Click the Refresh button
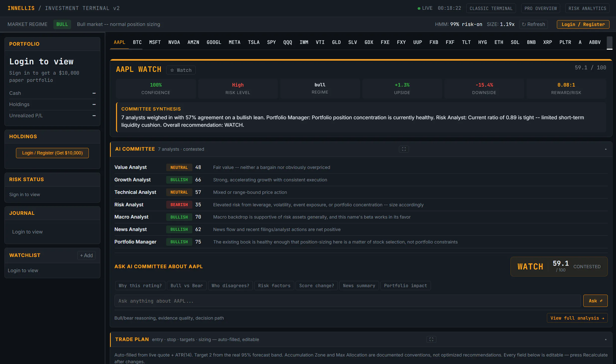616x364 pixels. (x=533, y=24)
